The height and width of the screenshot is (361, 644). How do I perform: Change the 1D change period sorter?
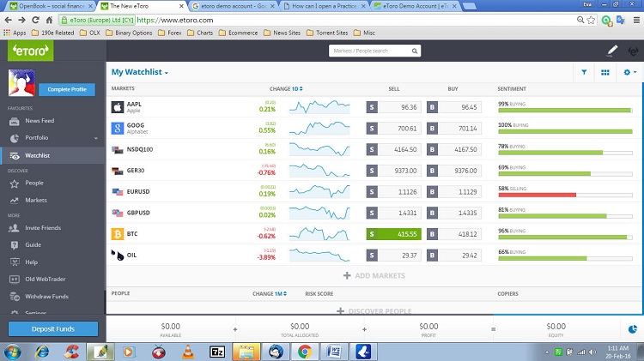[x=297, y=88]
